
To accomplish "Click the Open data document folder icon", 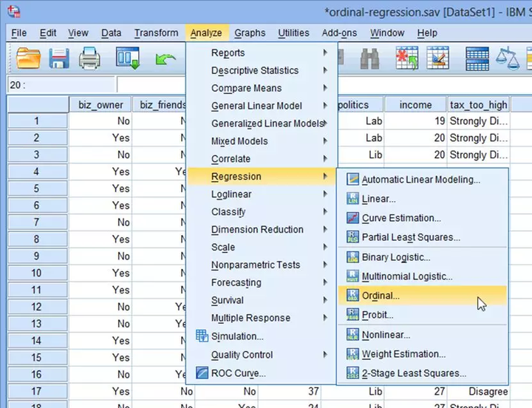I will (x=28, y=58).
